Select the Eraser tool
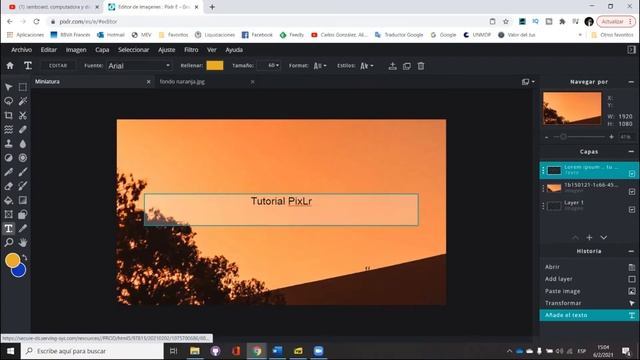The width and height of the screenshot is (640, 360). (9, 186)
